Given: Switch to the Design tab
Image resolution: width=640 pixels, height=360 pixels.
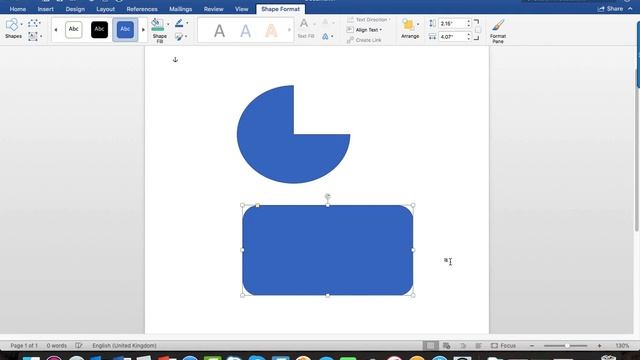Looking at the screenshot, I should pos(75,9).
